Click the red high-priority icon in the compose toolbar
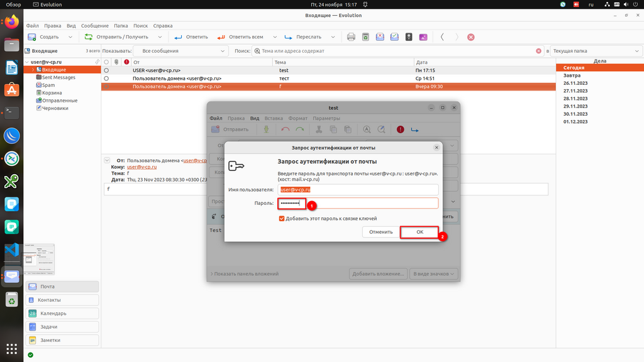 (400, 129)
